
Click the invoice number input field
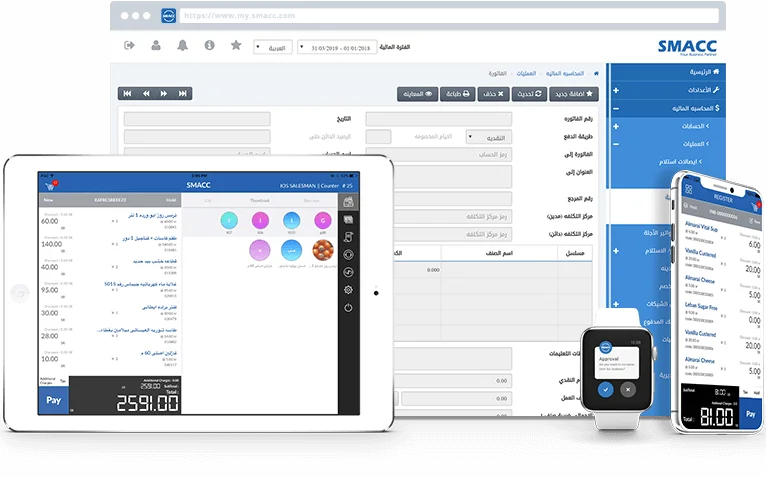pos(439,119)
